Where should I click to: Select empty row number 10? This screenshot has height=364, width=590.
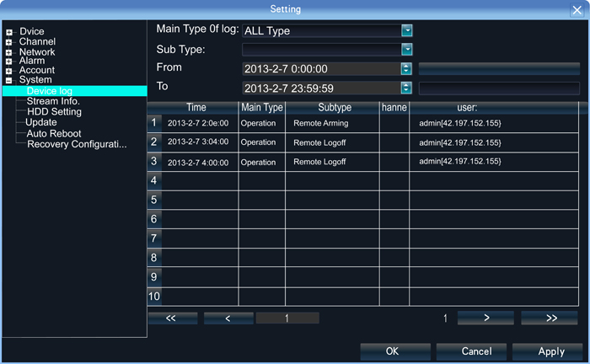[154, 297]
